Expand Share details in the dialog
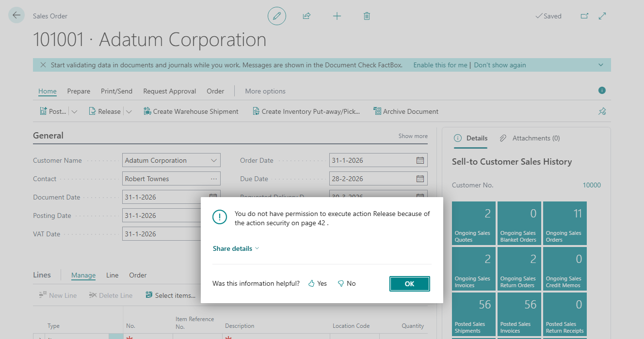The image size is (644, 339). [236, 248]
